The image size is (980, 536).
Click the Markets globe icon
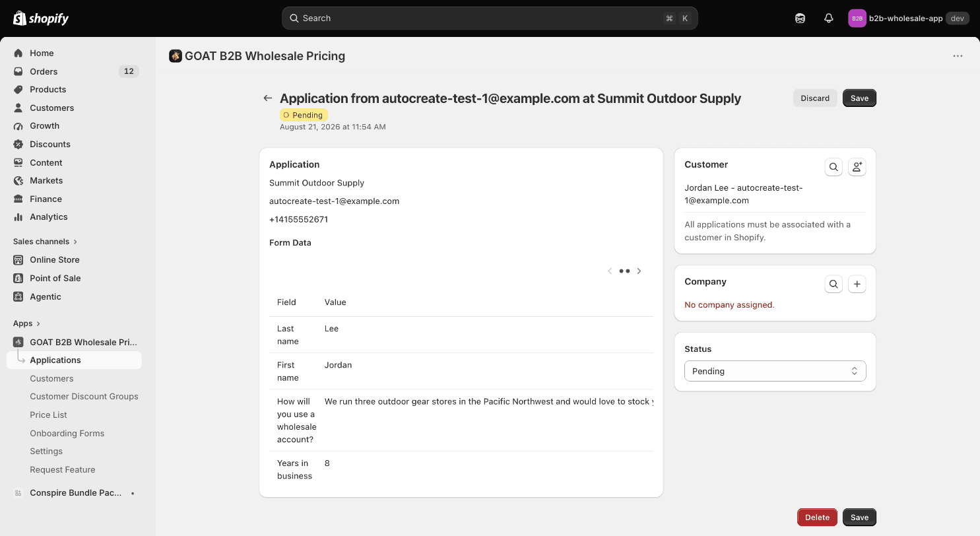pos(18,180)
